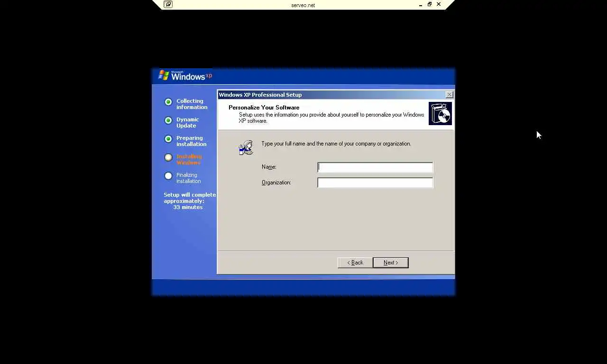
Task: Click the pin icon in serveo.net bar
Action: point(168,4)
